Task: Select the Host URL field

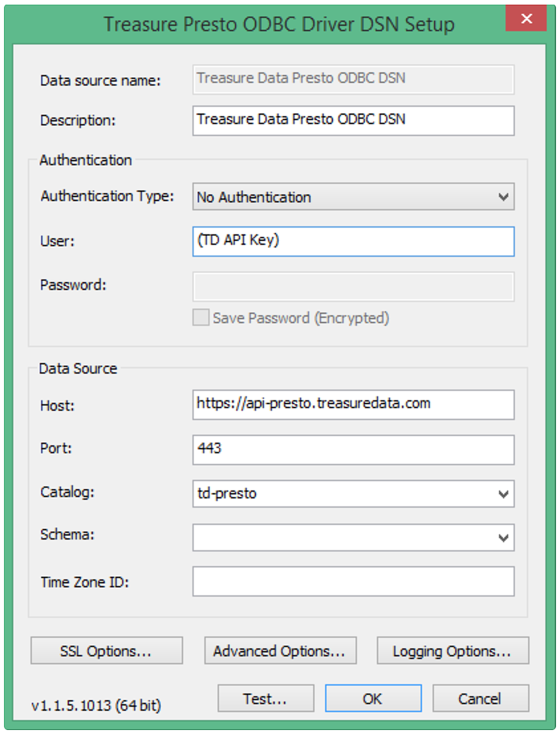Action: (x=353, y=405)
